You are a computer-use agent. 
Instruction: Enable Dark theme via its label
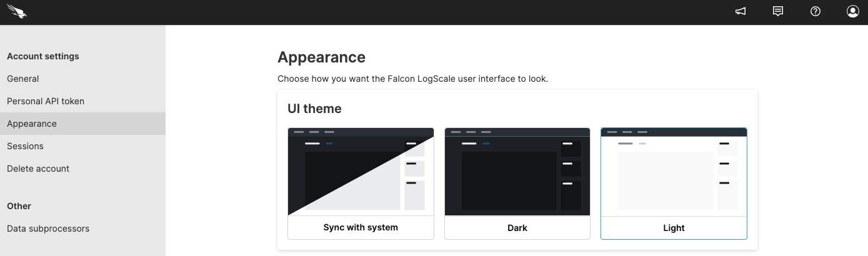517,228
